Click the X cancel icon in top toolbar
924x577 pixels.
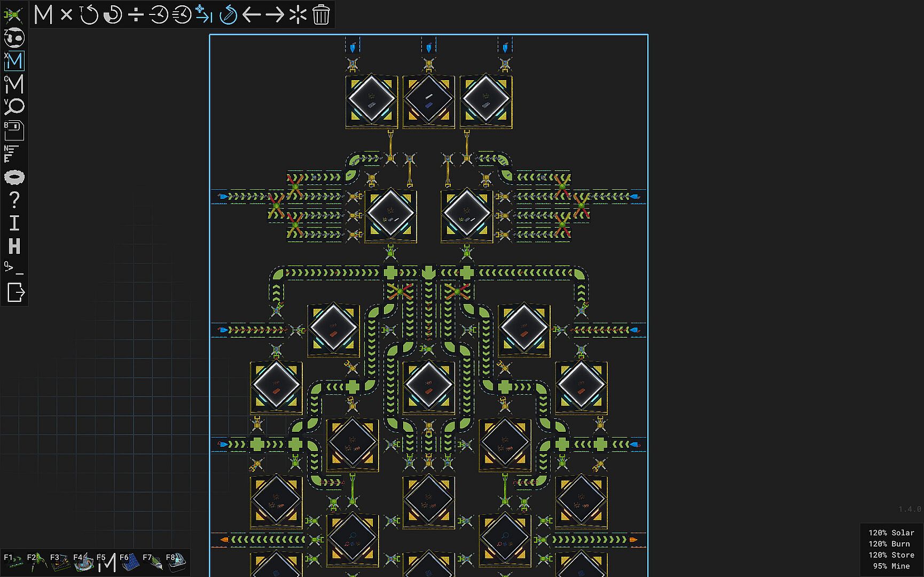(66, 15)
